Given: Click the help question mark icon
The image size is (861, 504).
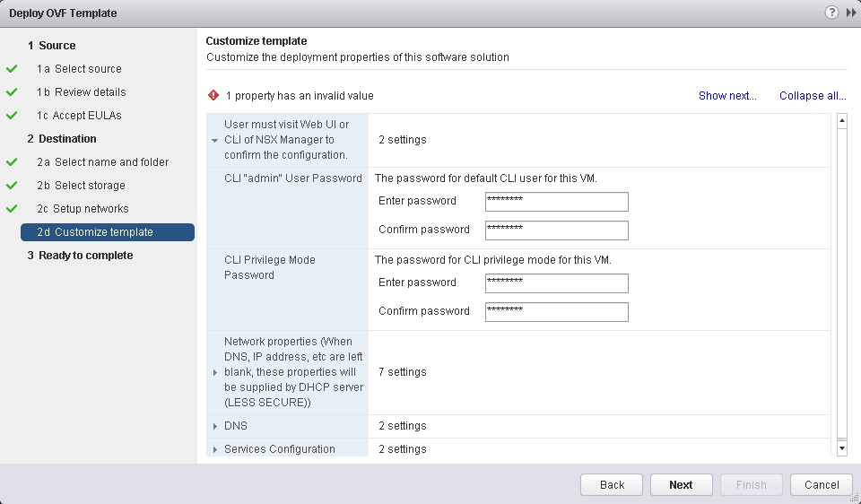Looking at the screenshot, I should point(831,13).
